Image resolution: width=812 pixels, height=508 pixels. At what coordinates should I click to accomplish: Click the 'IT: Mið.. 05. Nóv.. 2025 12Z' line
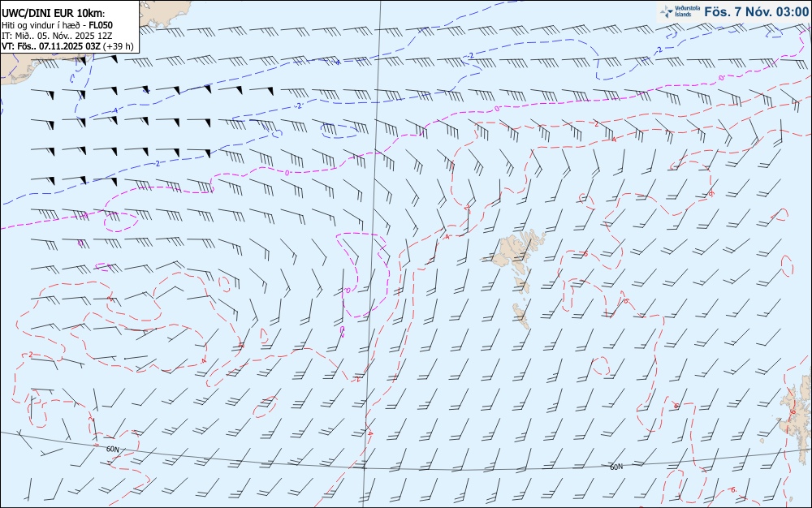click(x=57, y=36)
